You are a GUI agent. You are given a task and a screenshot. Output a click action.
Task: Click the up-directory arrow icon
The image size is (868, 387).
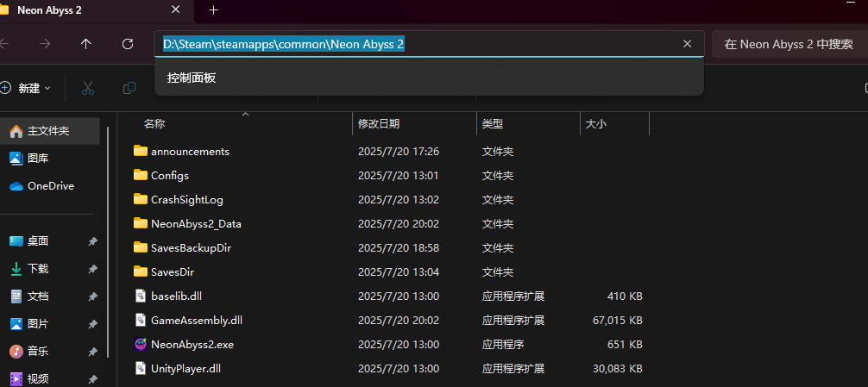pos(85,44)
